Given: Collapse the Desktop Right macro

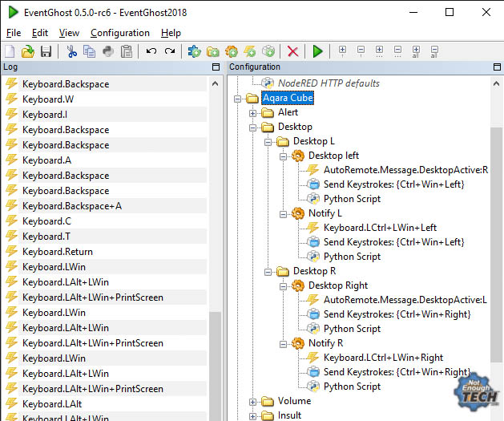Looking at the screenshot, I should (284, 285).
